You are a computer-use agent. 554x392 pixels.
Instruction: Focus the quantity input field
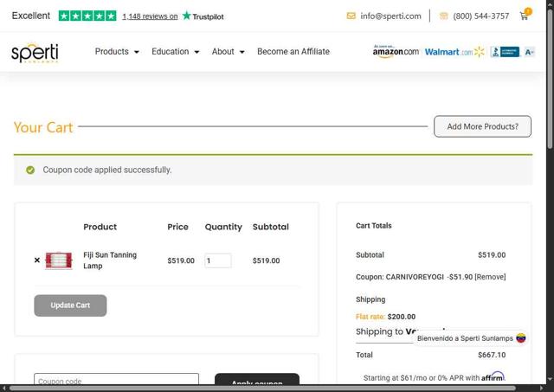click(x=218, y=260)
